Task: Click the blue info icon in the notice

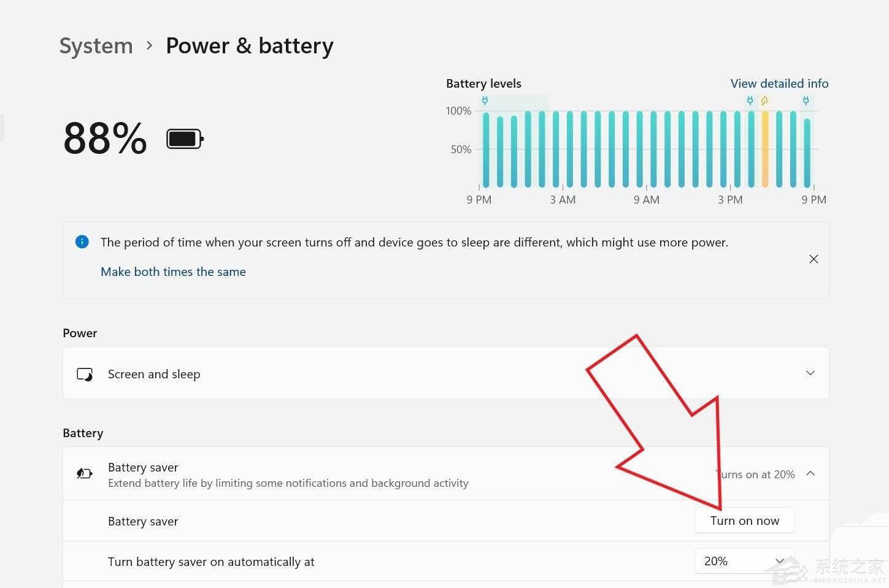Action: [82, 242]
